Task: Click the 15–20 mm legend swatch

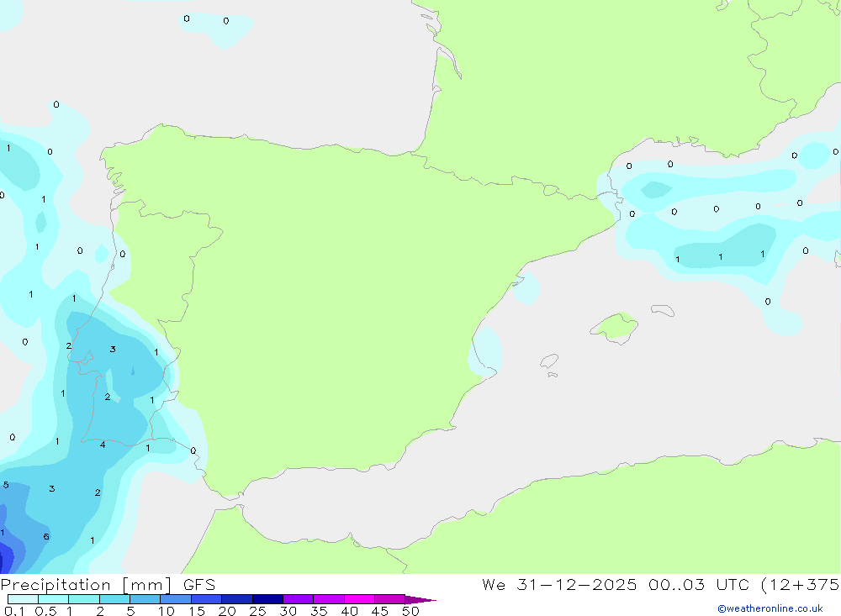Action: 207,599
